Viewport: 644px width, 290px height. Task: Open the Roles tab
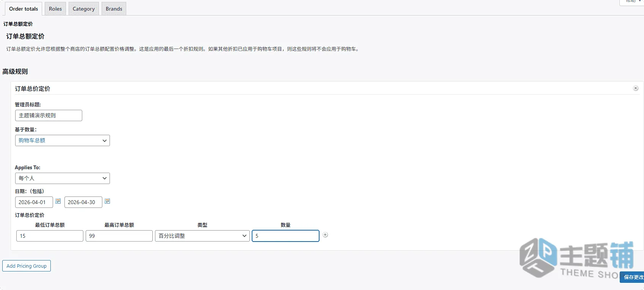point(55,9)
